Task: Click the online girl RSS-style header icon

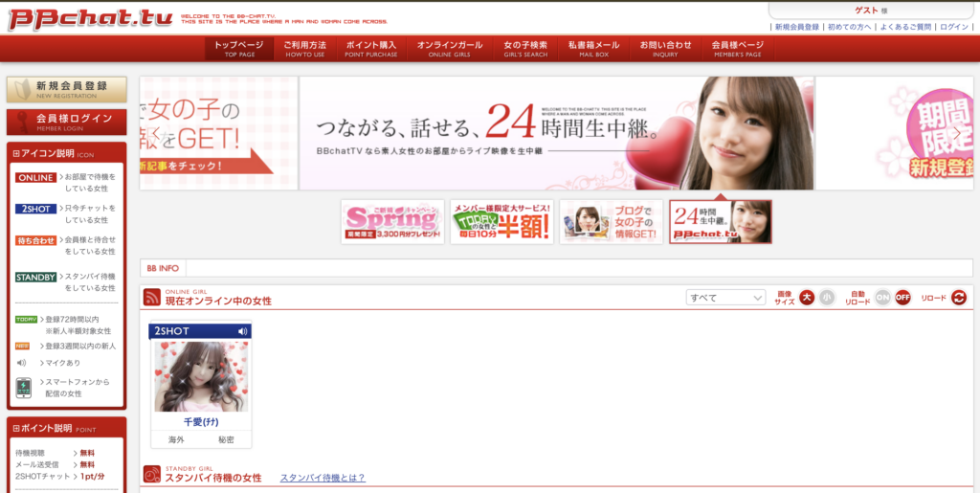Action: point(152,297)
